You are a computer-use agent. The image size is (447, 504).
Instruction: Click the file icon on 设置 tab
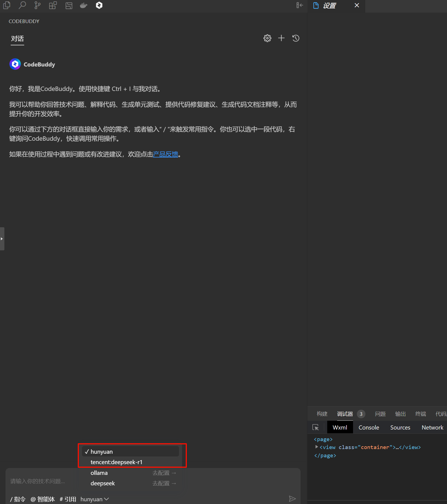(316, 5)
